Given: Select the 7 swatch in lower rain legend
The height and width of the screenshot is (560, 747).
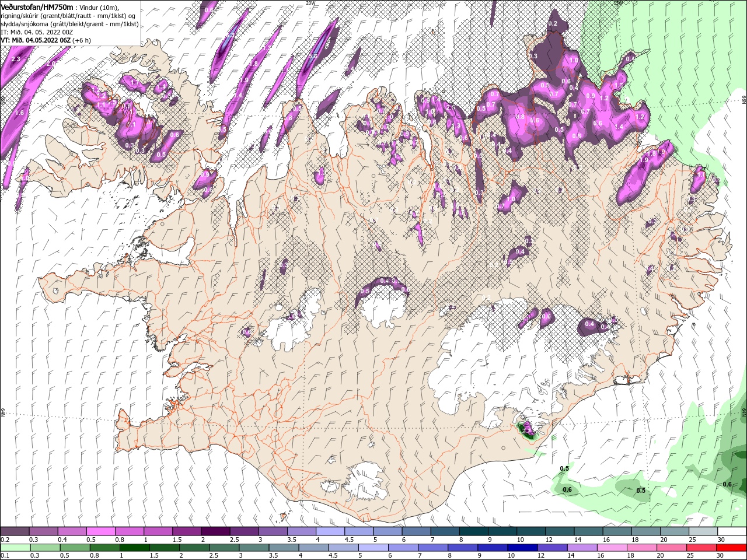Looking at the screenshot, I should (433, 548).
